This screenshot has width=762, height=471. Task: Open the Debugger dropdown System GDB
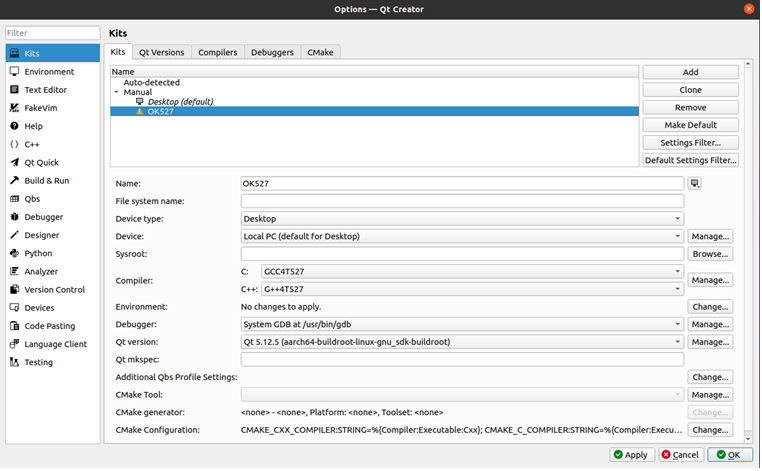462,324
